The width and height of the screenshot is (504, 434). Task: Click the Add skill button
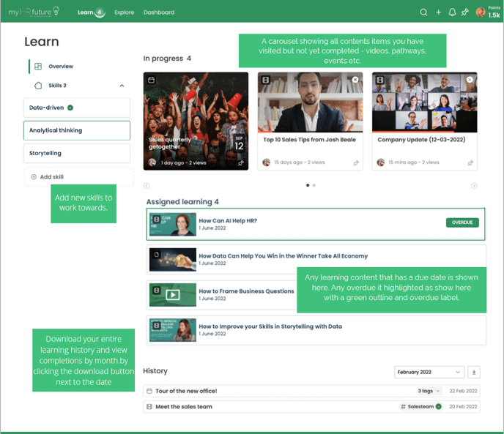coord(79,176)
